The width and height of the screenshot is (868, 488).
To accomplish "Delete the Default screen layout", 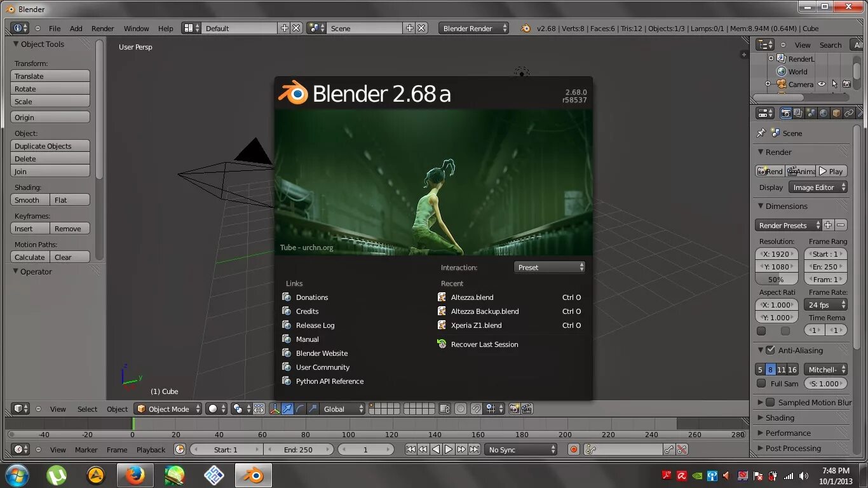I will click(x=296, y=28).
